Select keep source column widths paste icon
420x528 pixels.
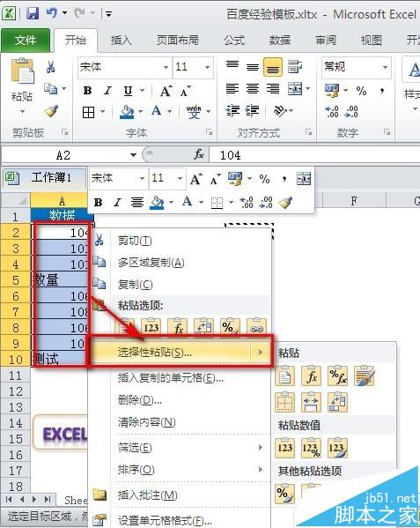click(311, 402)
